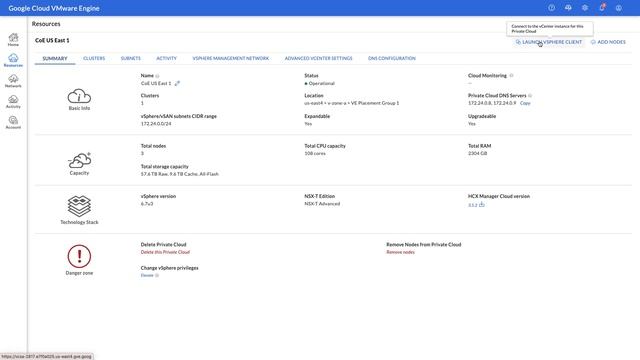Image resolution: width=640 pixels, height=360 pixels.
Task: Click the Remove nodes link
Action: pyautogui.click(x=400, y=252)
